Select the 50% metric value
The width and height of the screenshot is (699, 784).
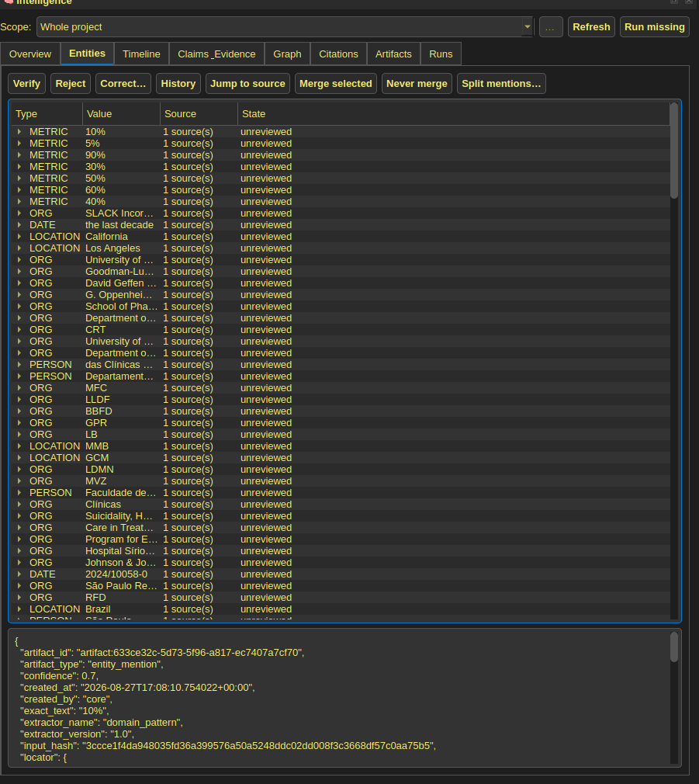[x=95, y=179]
